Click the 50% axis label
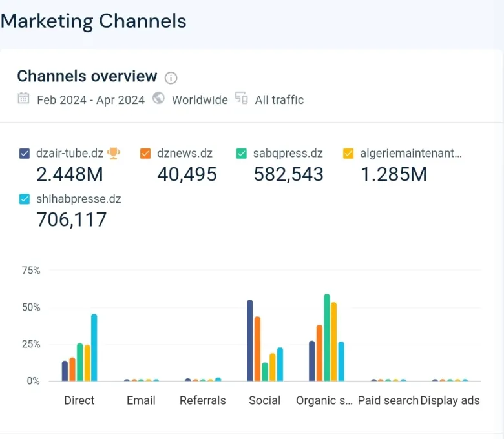Image resolution: width=504 pixels, height=439 pixels. (31, 307)
